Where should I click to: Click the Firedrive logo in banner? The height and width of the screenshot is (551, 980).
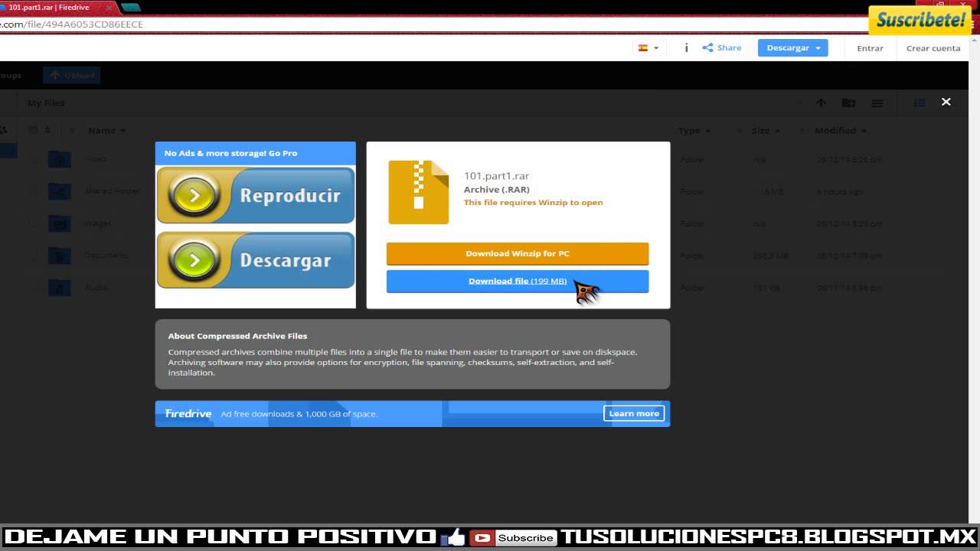(x=188, y=413)
